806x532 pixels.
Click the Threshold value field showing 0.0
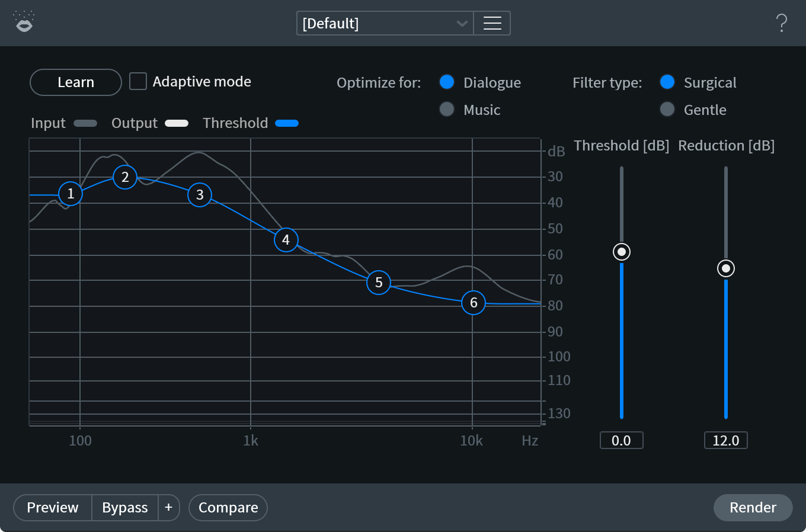coord(621,440)
